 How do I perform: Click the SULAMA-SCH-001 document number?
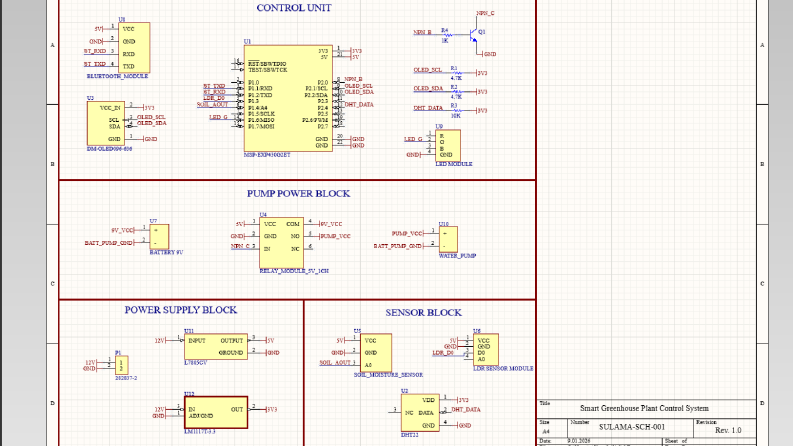pyautogui.click(x=632, y=427)
